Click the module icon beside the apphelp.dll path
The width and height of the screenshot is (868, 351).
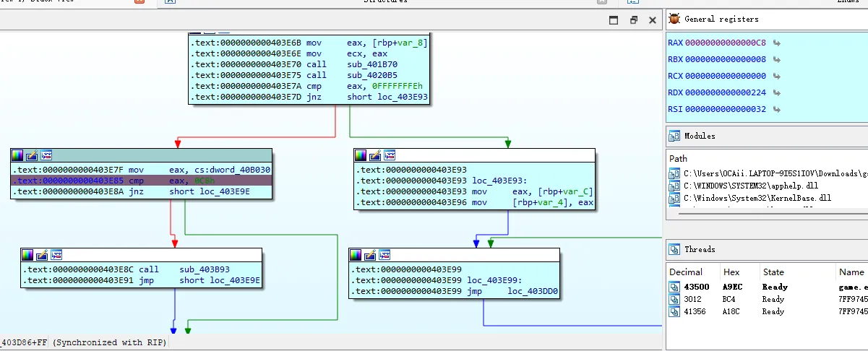point(675,185)
